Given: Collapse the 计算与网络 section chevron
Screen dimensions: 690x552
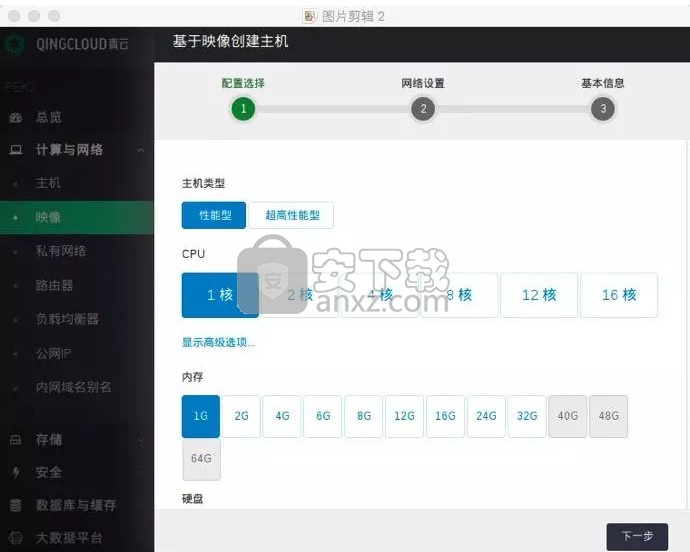Looking at the screenshot, I should [x=140, y=150].
